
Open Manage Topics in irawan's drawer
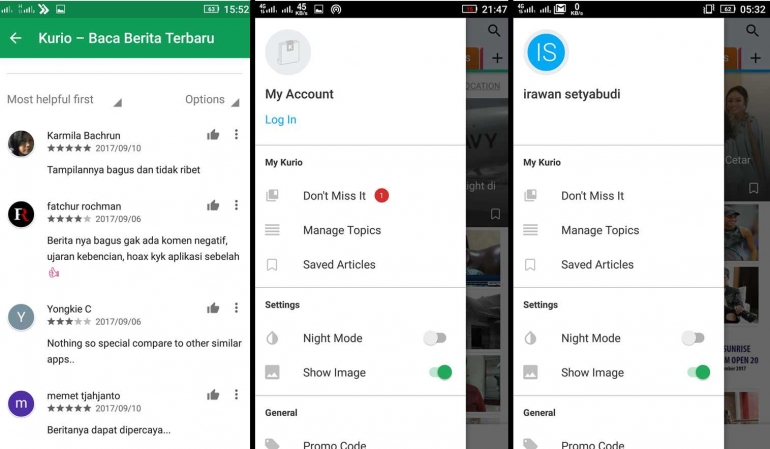[x=618, y=230]
